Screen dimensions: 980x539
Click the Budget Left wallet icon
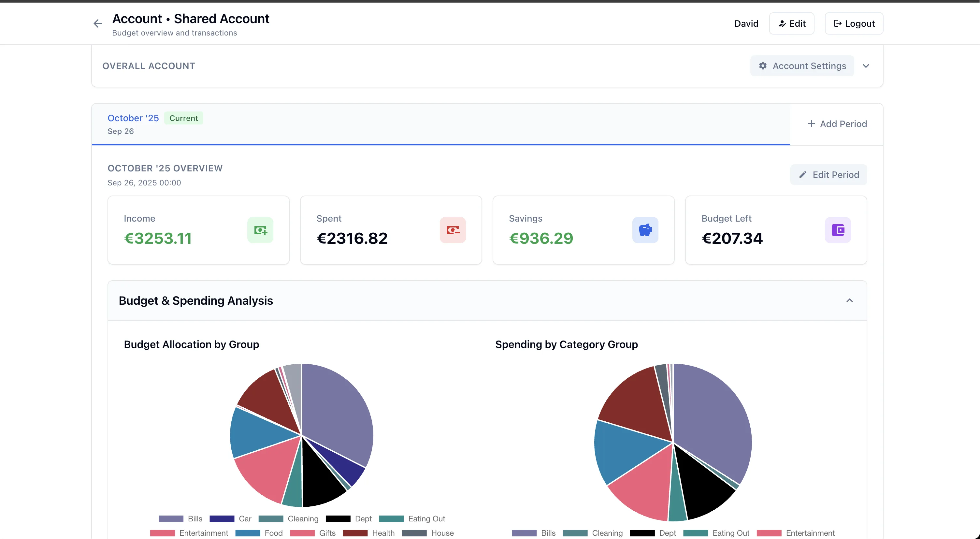(x=838, y=230)
